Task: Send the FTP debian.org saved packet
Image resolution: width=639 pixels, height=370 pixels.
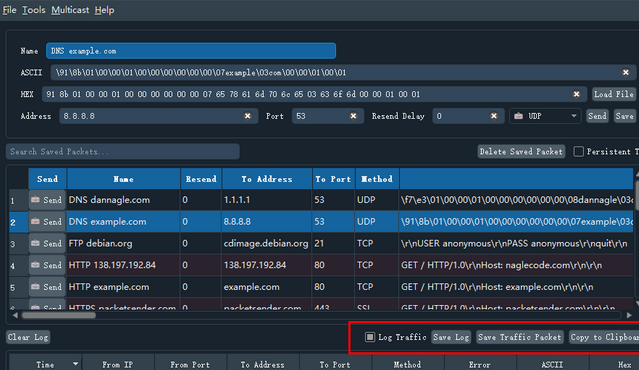Action: click(x=47, y=243)
